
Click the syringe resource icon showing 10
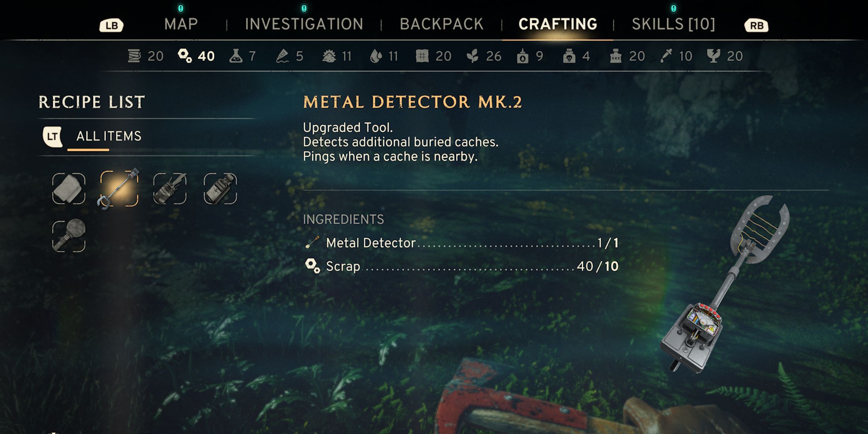click(x=666, y=56)
